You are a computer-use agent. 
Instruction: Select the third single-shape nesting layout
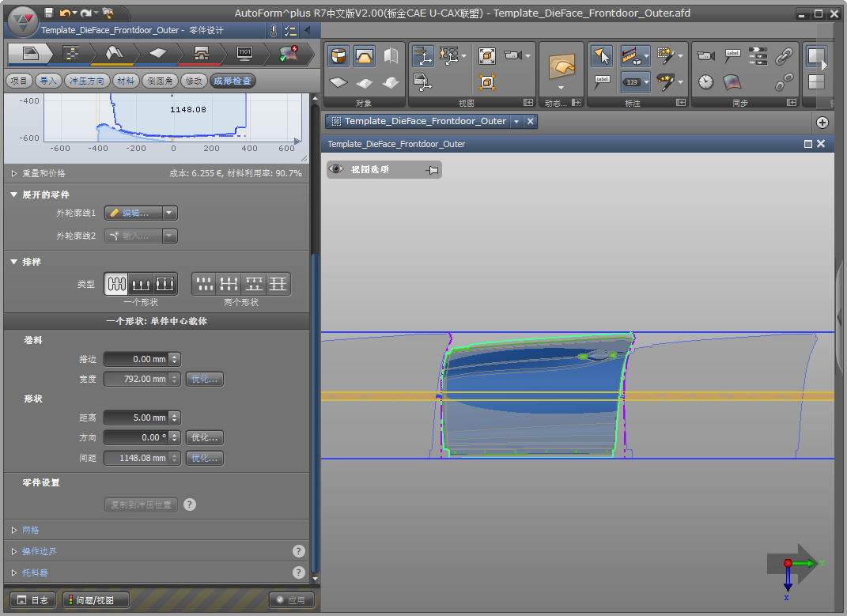pos(164,284)
